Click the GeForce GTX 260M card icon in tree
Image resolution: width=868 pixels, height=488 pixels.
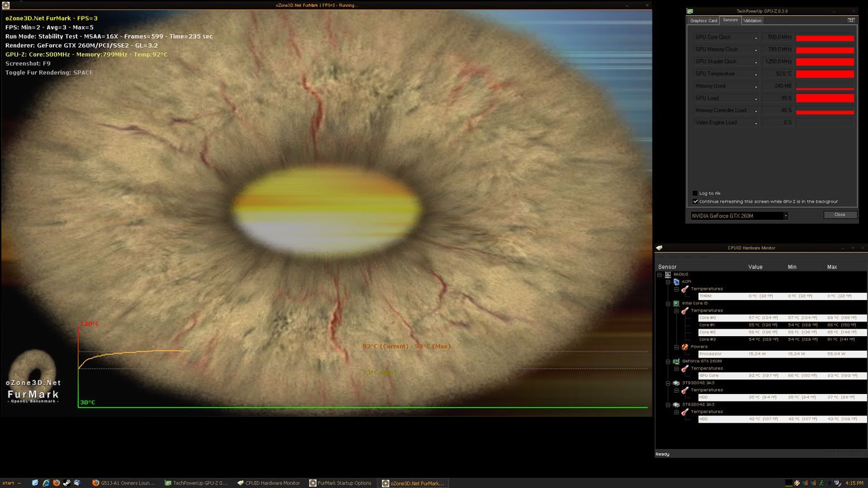(x=677, y=361)
